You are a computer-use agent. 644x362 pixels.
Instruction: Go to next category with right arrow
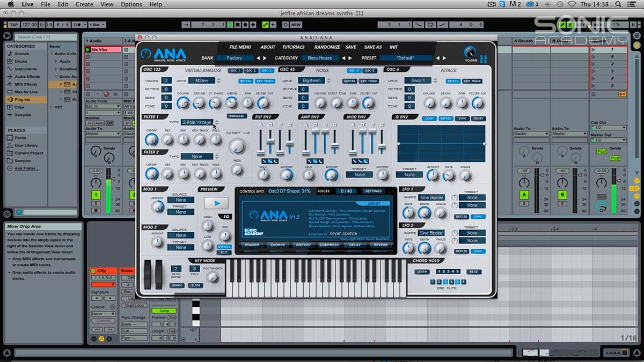(351, 58)
